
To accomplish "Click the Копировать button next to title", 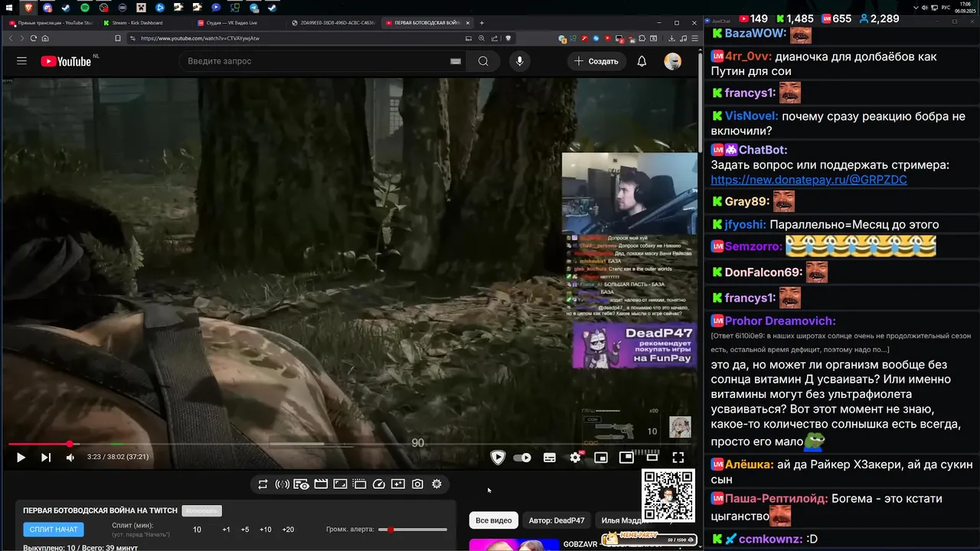I will (201, 510).
